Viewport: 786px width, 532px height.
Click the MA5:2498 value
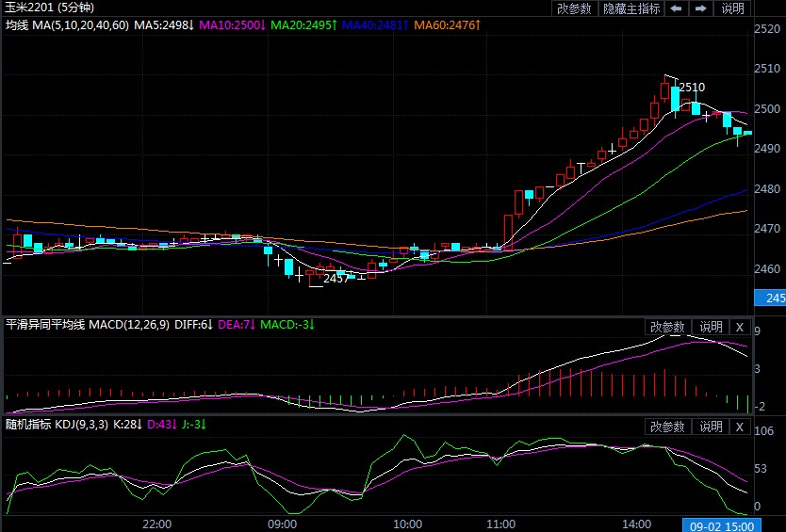pos(163,25)
